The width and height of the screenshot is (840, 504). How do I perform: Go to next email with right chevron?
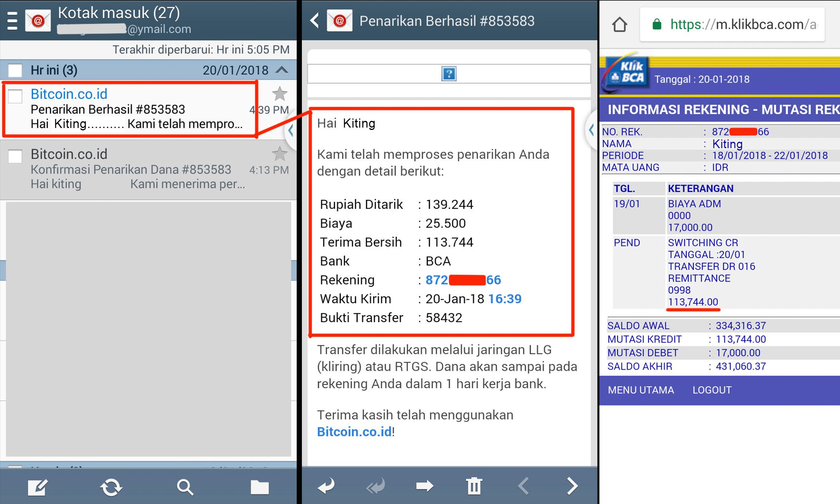(572, 486)
